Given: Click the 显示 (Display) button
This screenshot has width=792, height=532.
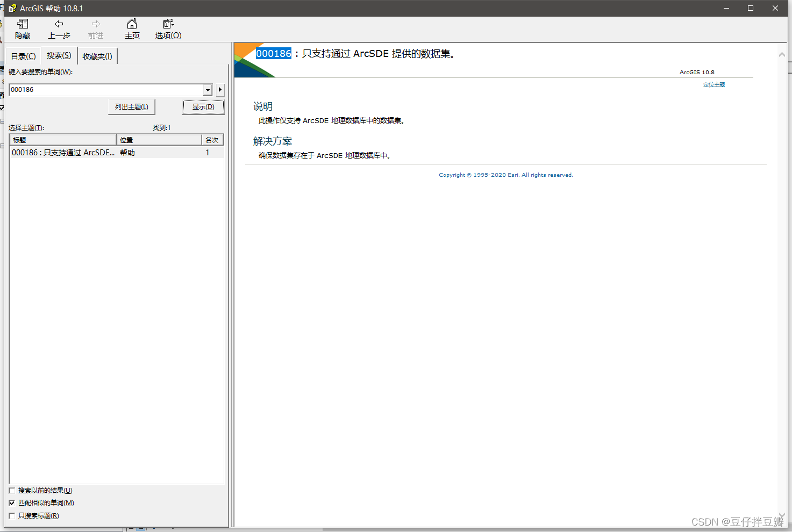Looking at the screenshot, I should coord(203,106).
